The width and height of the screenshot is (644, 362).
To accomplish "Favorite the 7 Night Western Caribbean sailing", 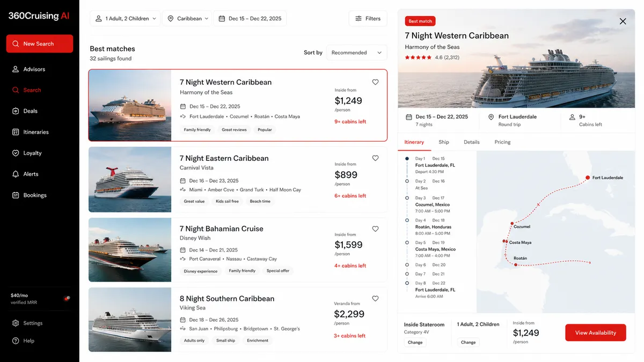I will (x=375, y=82).
